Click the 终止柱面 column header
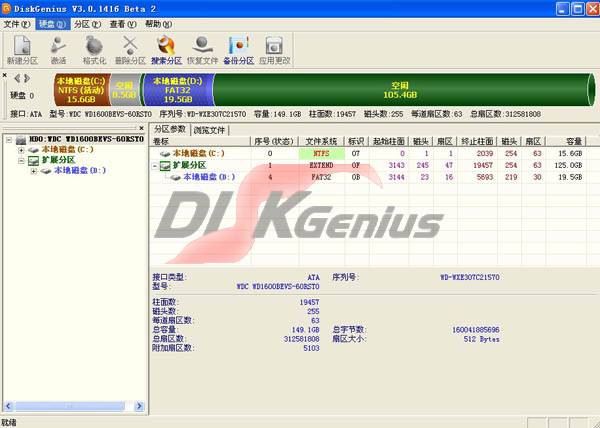600x428 pixels. click(477, 142)
